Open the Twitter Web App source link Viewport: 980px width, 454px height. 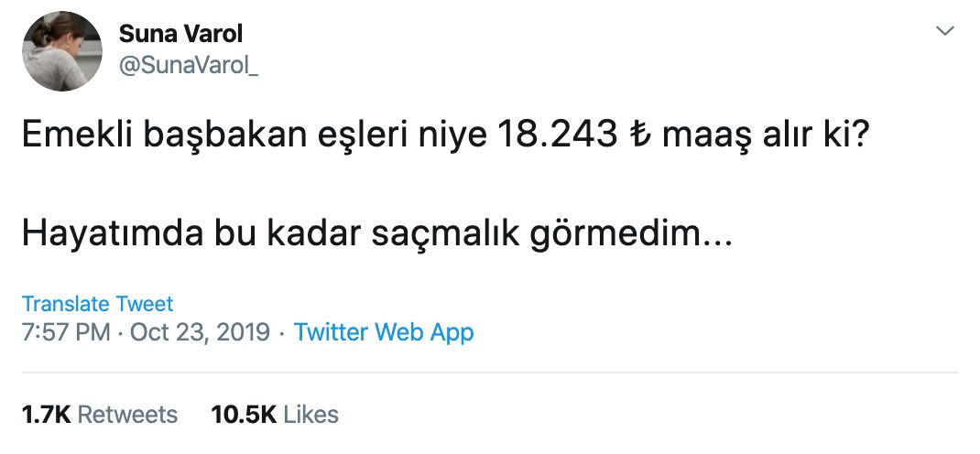pos(384,332)
